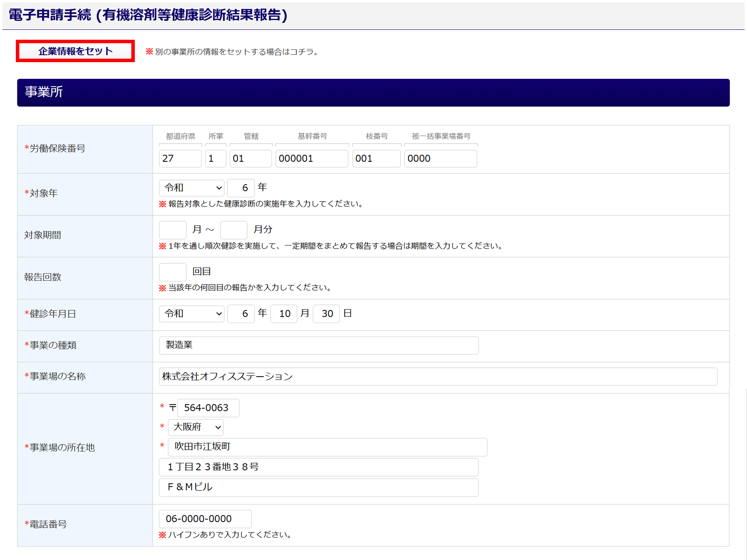This screenshot has width=747, height=560.
Task: Focus the 事業の種類 field containing 製造業
Action: (x=319, y=345)
